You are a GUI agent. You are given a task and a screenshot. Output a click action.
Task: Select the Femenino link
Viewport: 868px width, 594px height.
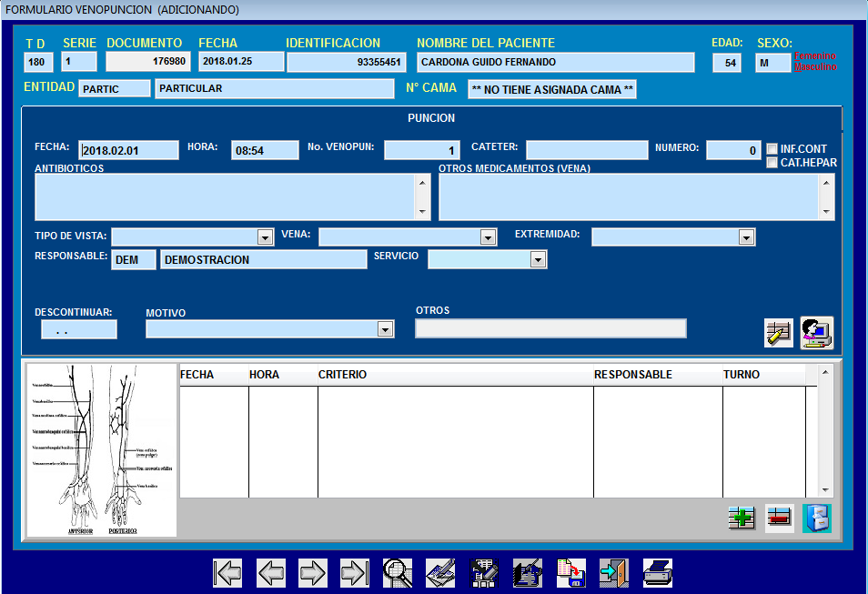pyautogui.click(x=815, y=55)
